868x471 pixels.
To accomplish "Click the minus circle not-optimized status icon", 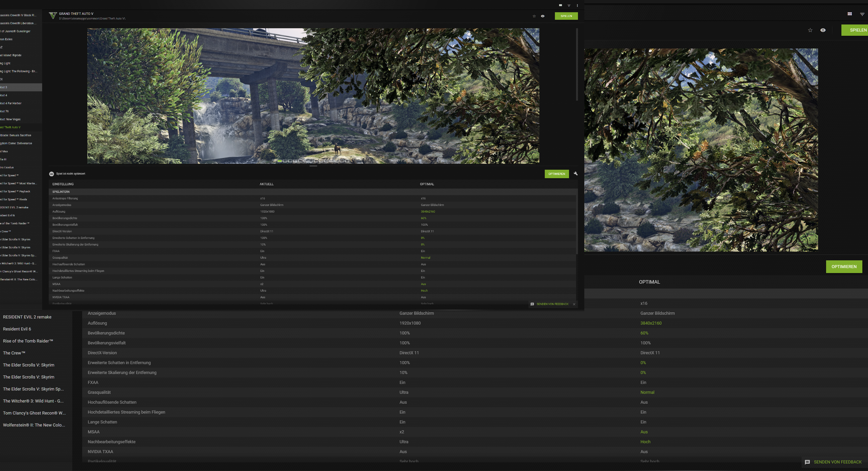I will (52, 174).
